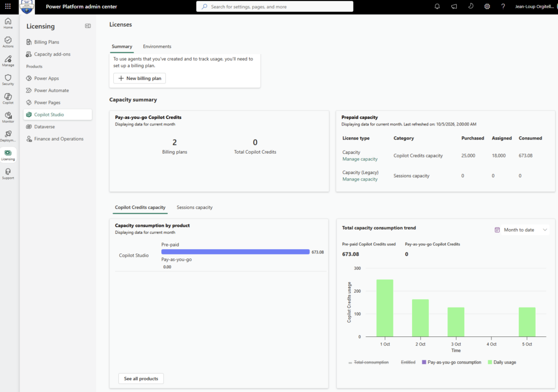Collapse the Licensing navigation pane
Image resolution: width=558 pixels, height=392 pixels.
click(88, 26)
